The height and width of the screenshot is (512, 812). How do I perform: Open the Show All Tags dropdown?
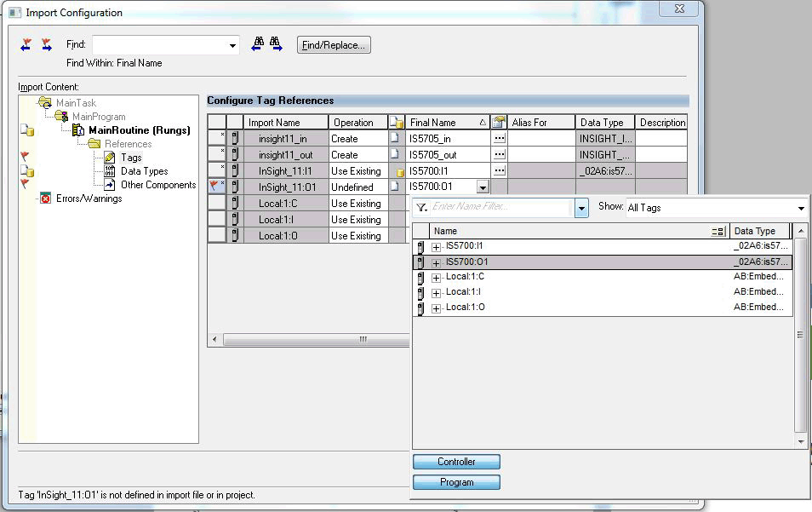801,208
